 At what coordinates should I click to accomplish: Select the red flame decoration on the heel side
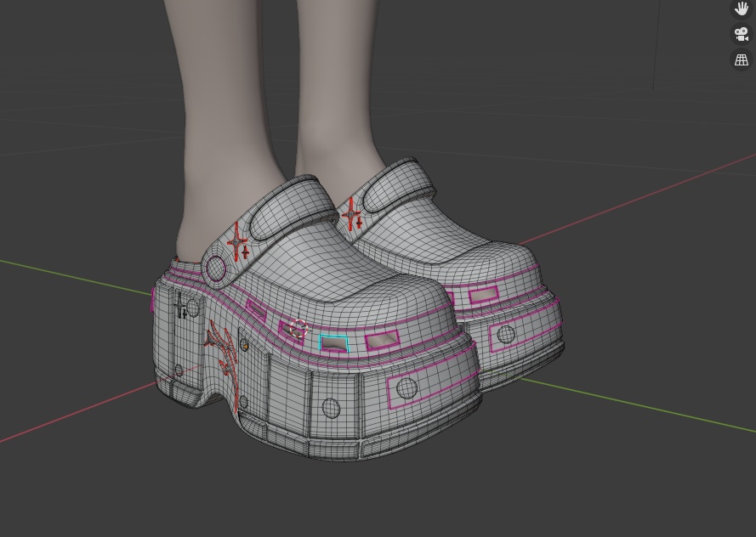coord(223,354)
